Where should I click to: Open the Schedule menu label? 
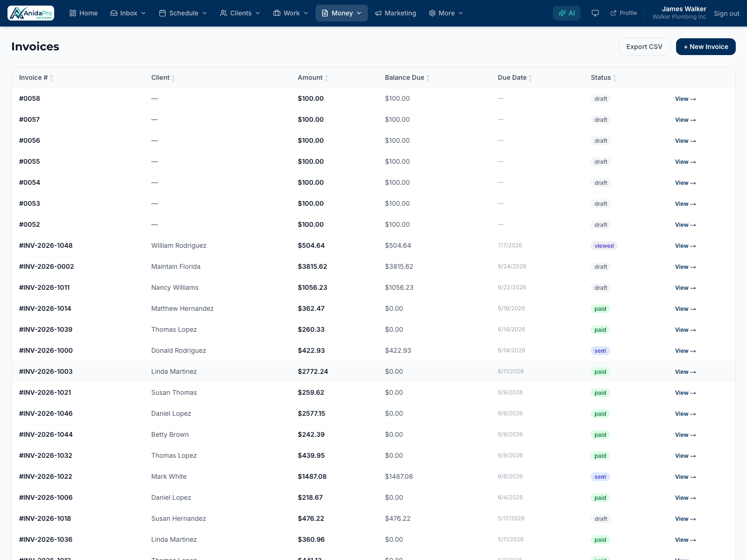click(x=183, y=13)
